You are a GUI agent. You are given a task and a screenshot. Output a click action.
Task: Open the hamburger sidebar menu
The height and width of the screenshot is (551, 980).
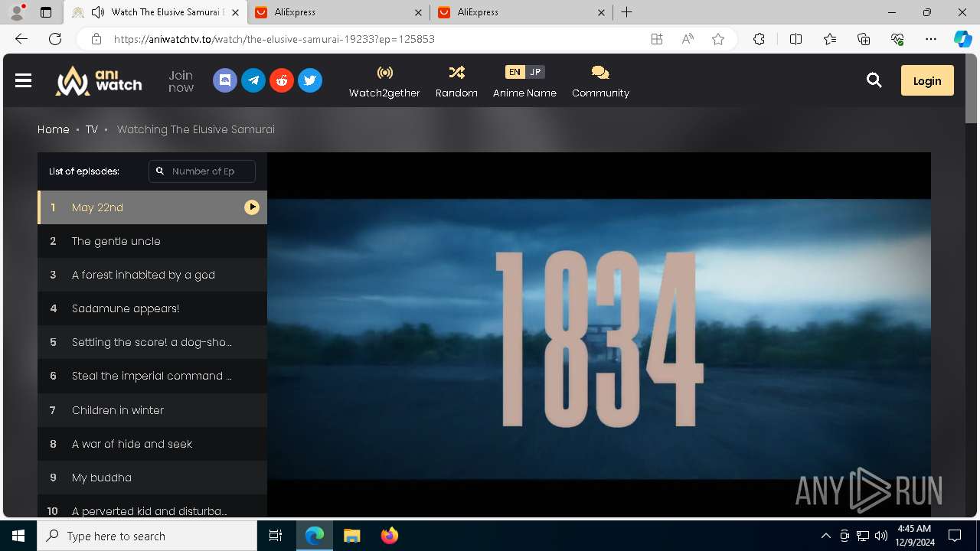click(x=23, y=80)
